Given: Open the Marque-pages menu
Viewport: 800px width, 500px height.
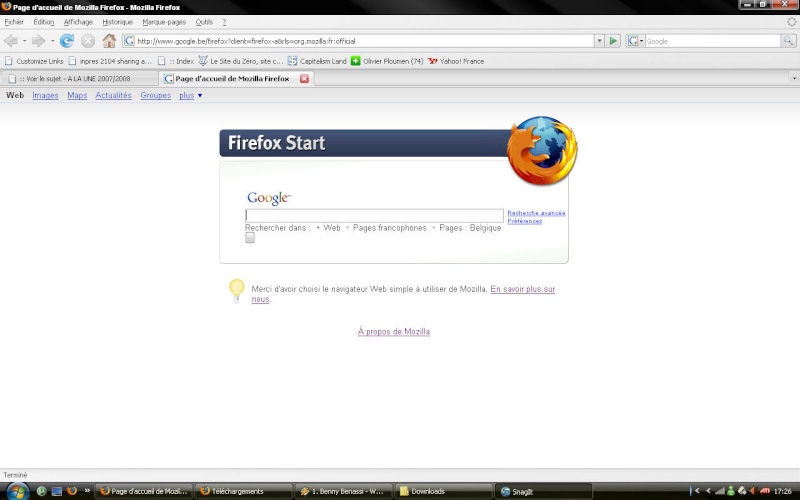Looking at the screenshot, I should coord(164,22).
